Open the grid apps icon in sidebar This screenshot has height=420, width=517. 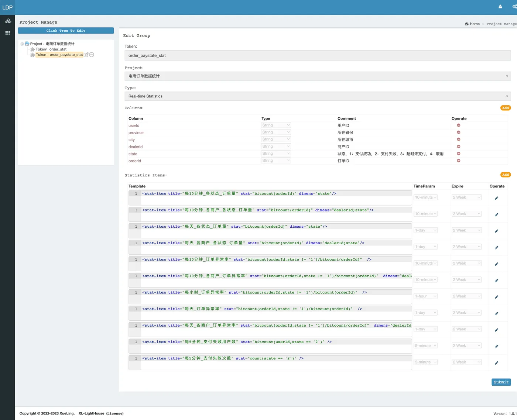pyautogui.click(x=8, y=33)
